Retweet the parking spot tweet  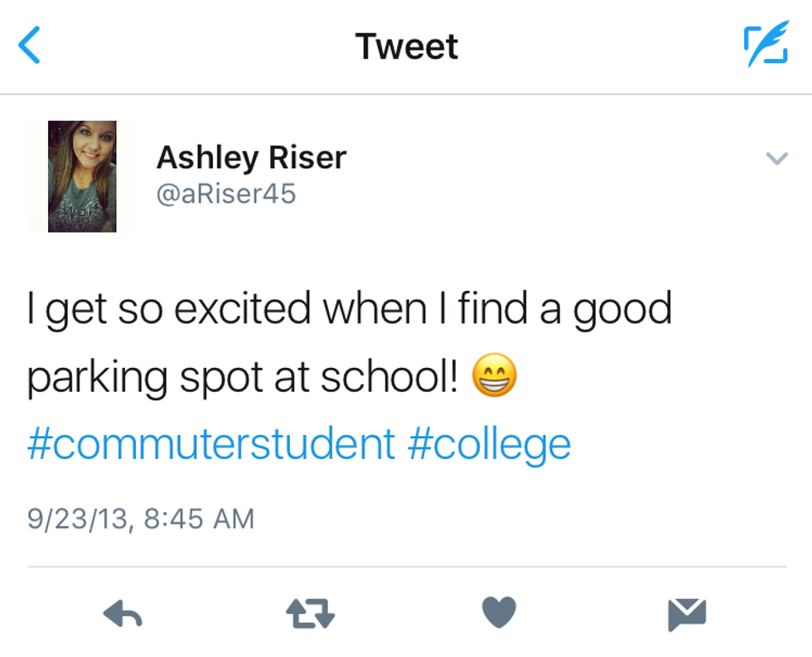point(310,614)
